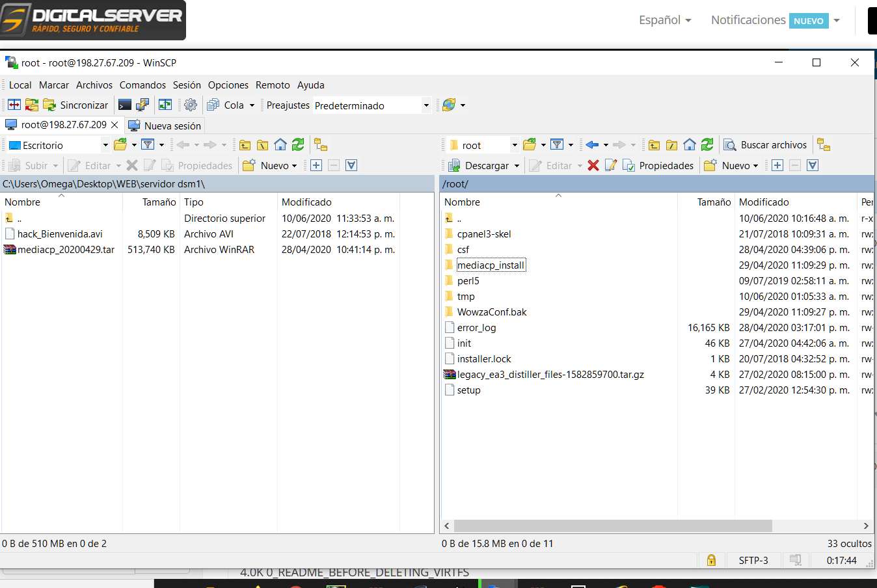This screenshot has height=588, width=877.
Task: Click the remote panel horizontal scrollbar
Action: [612, 526]
